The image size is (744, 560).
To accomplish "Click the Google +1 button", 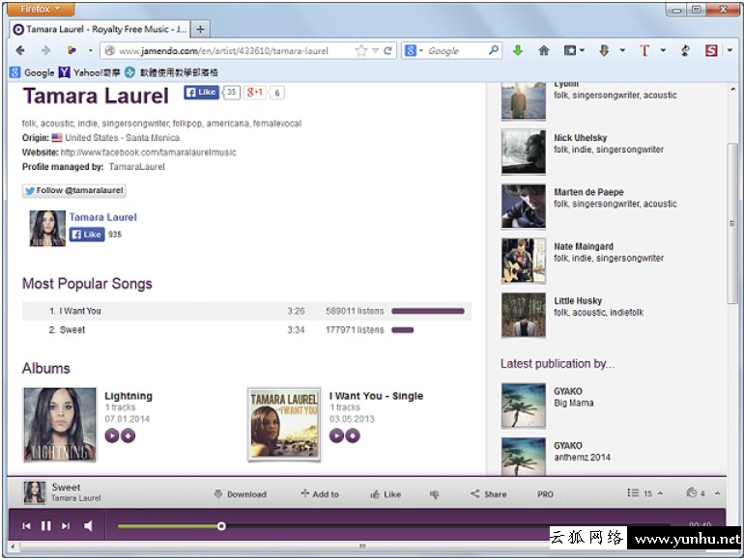I will [255, 92].
